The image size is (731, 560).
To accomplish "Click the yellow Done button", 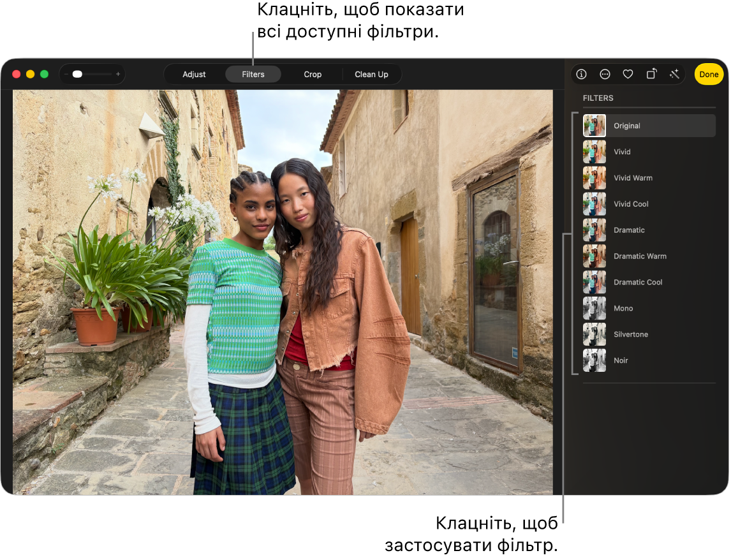I will pyautogui.click(x=709, y=75).
